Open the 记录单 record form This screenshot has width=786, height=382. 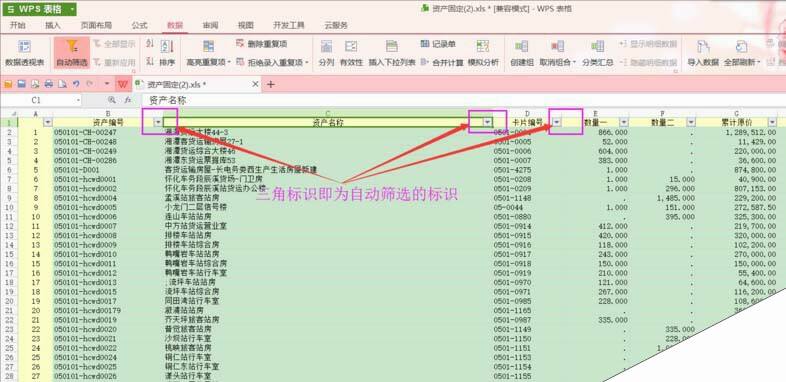point(438,44)
